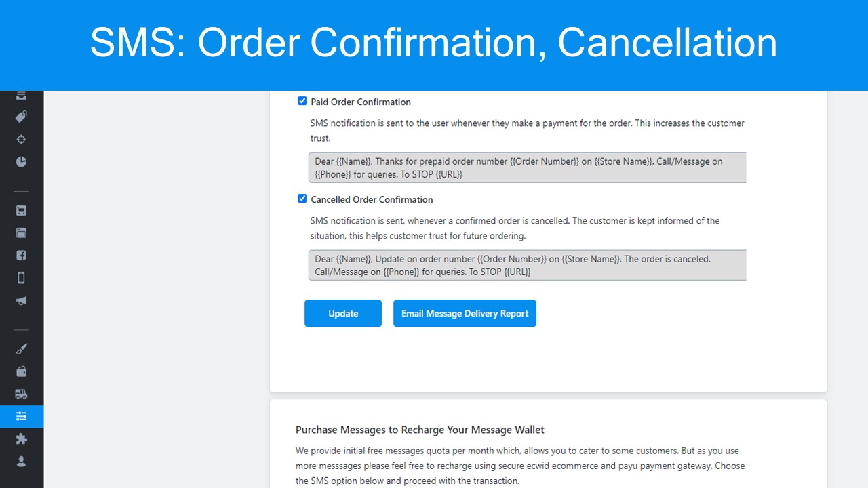Open the delivery truck shipping icon
Viewport: 868px width, 488px height.
(21, 394)
